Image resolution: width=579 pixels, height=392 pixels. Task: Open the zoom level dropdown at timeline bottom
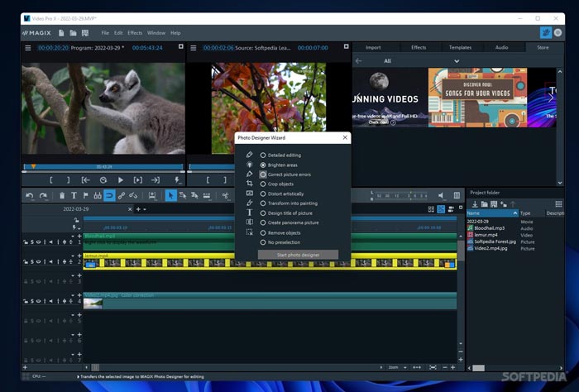pos(405,368)
